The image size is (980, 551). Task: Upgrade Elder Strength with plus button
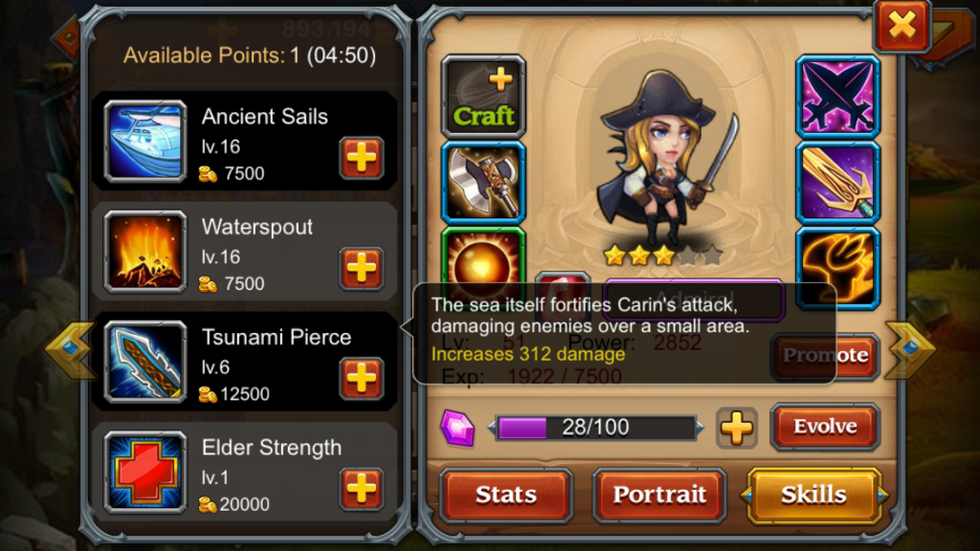[x=361, y=488]
